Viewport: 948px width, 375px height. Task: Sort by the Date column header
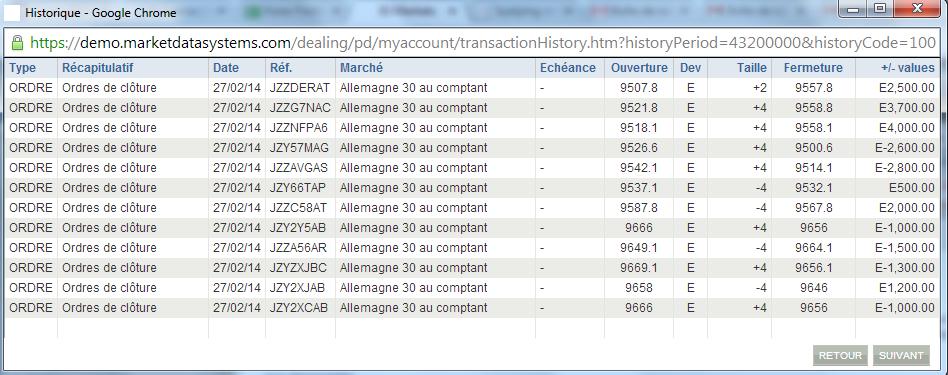click(x=226, y=68)
